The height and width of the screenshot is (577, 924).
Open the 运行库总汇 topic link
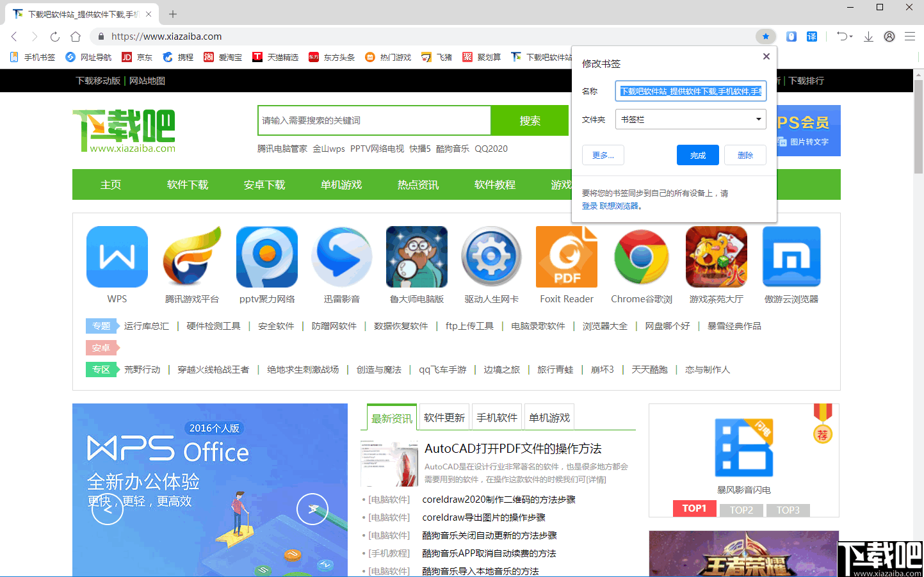147,326
